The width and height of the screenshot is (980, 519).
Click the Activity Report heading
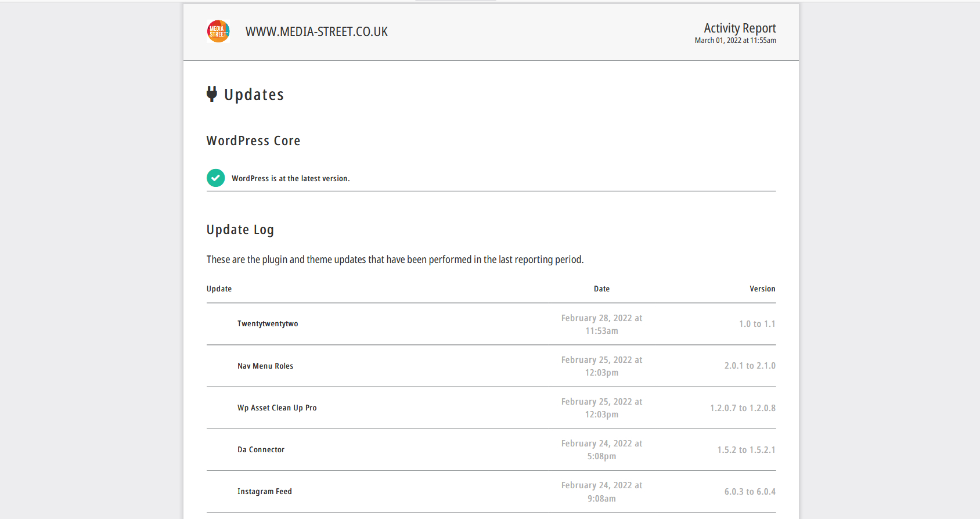(x=740, y=28)
